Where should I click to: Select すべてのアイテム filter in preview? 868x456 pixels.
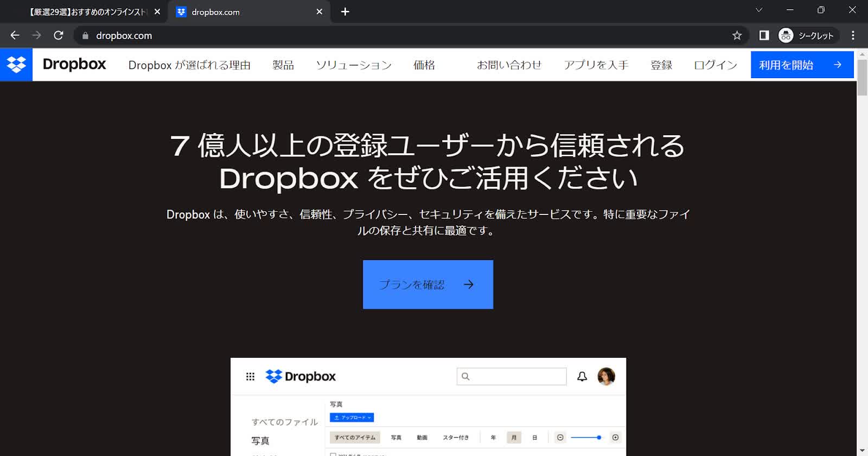coord(355,438)
